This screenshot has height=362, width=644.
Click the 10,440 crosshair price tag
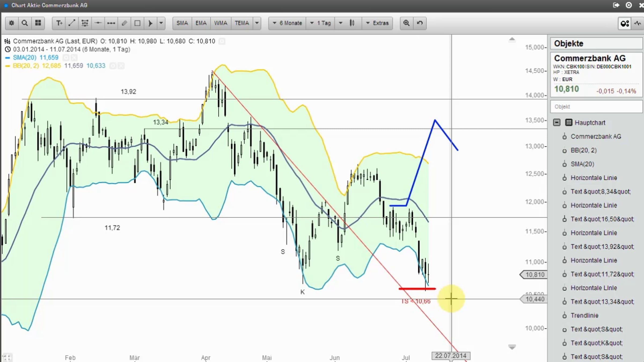[533, 299]
